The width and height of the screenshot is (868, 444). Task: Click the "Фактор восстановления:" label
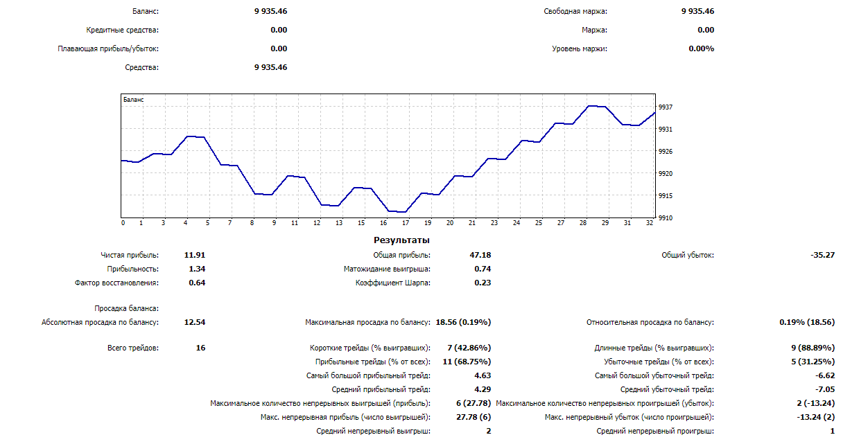[116, 283]
